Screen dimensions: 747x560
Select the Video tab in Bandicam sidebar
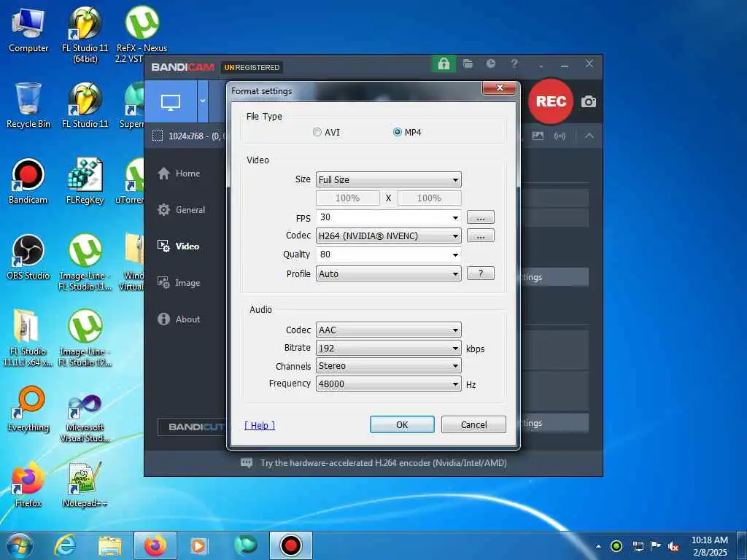pos(179,246)
